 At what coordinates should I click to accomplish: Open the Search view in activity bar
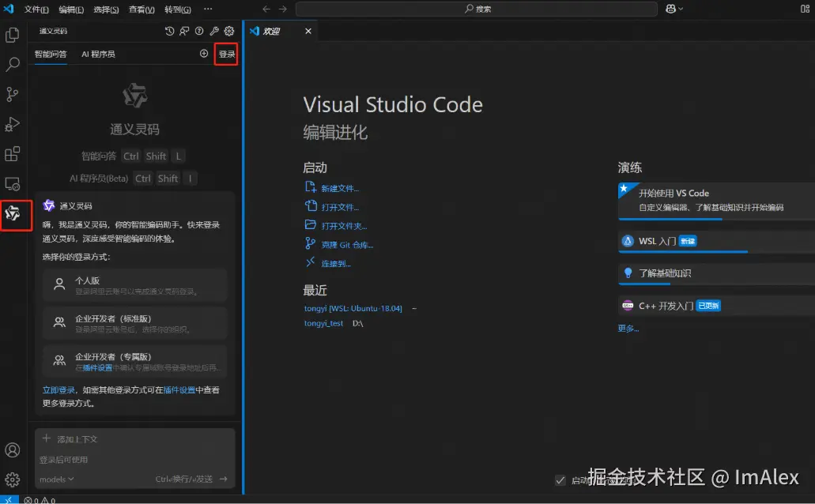point(12,65)
